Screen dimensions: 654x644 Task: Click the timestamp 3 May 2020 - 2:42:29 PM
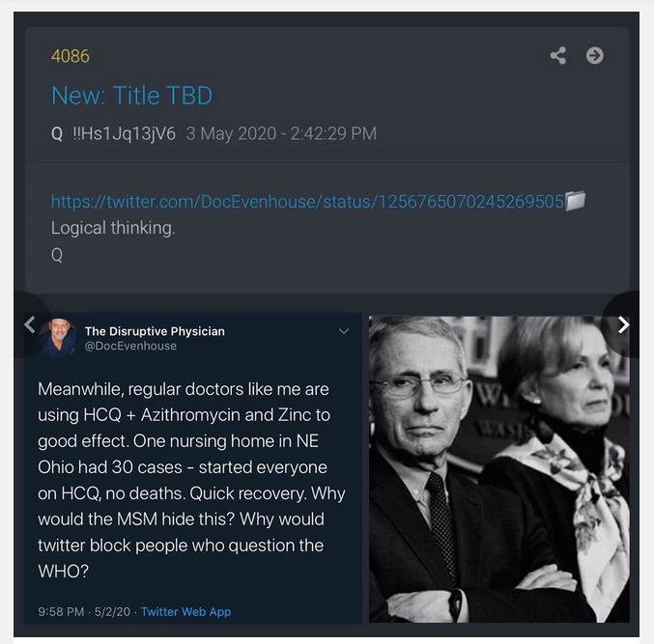[x=281, y=134]
